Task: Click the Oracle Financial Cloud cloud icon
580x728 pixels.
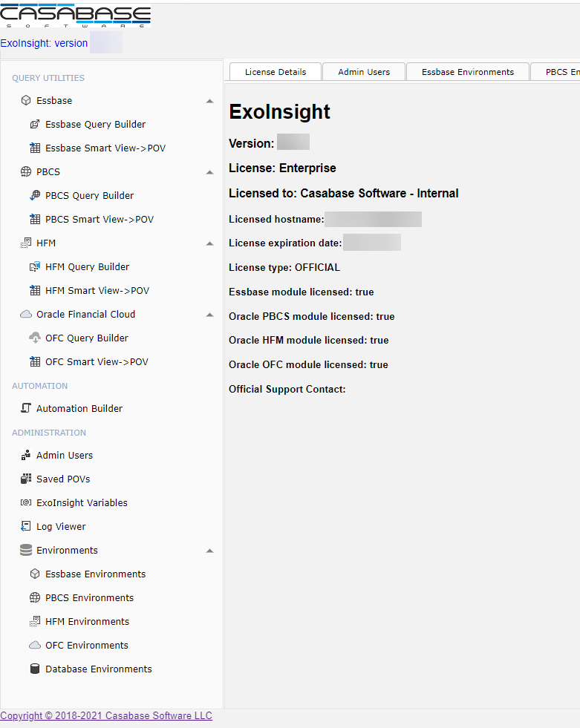Action: 26,315
